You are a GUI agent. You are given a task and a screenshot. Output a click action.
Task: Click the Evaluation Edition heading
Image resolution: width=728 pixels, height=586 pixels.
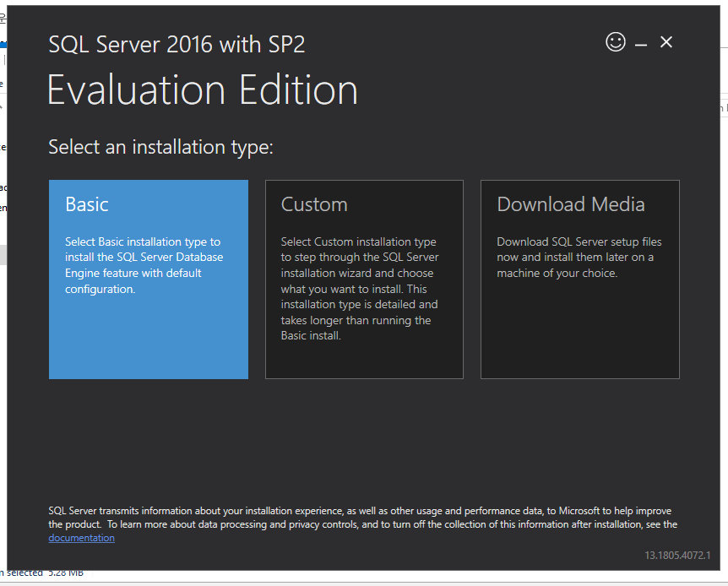(203, 89)
